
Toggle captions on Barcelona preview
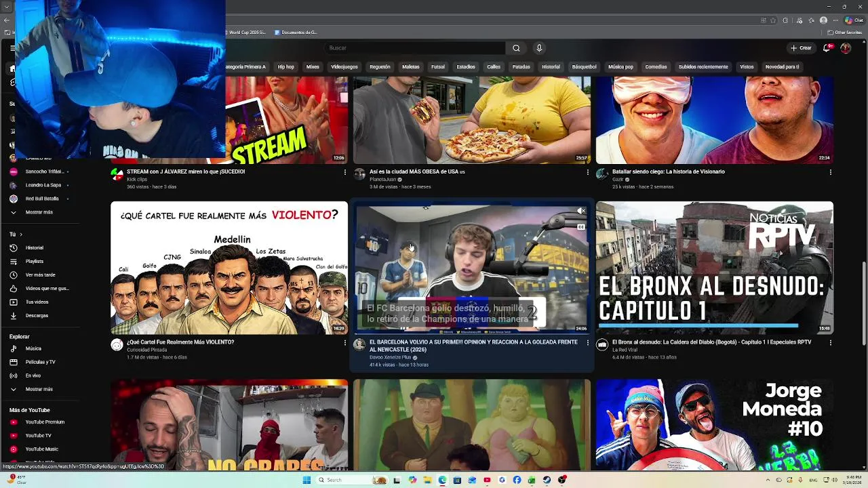point(581,227)
